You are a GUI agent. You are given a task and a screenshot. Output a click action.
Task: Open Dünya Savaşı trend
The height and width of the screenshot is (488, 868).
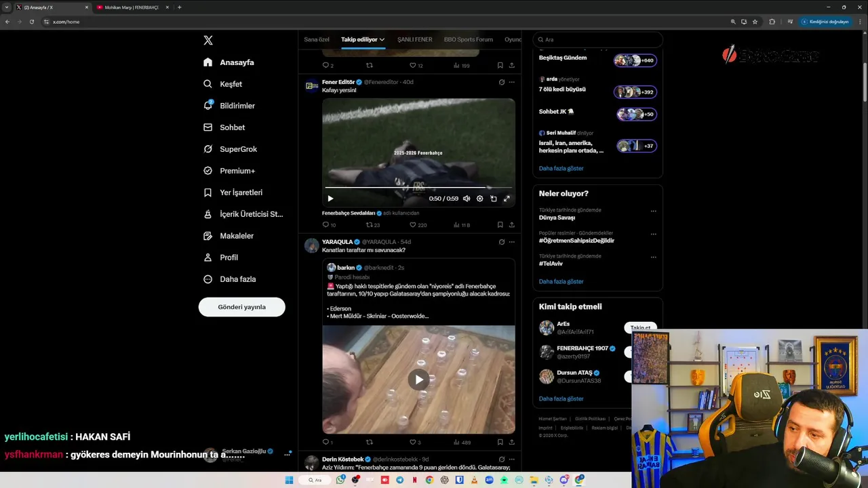(x=557, y=218)
